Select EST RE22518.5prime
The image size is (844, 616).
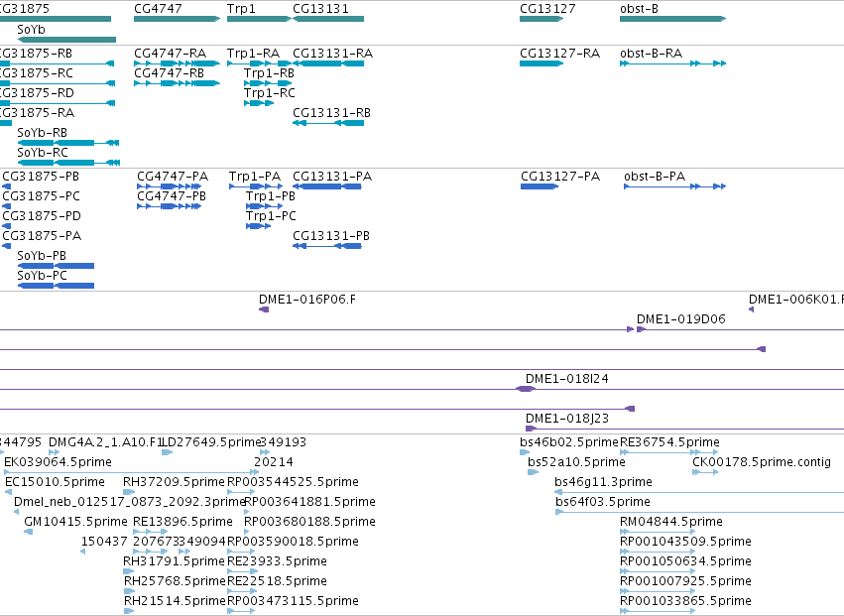[x=241, y=591]
